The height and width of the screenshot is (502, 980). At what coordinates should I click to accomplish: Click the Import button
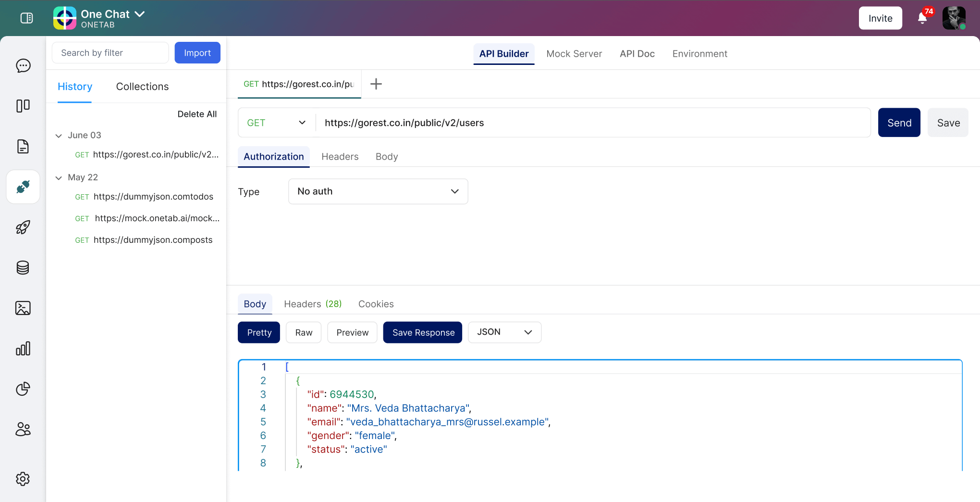[x=197, y=53]
